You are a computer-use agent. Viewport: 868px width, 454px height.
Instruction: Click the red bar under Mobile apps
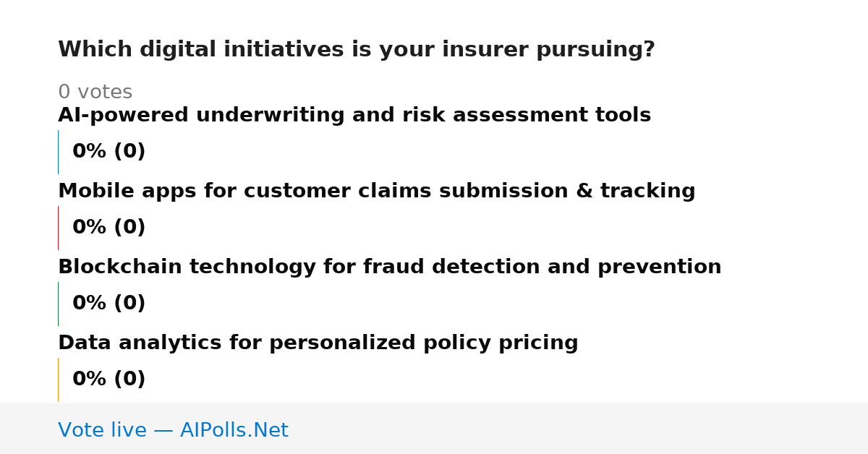(58, 228)
